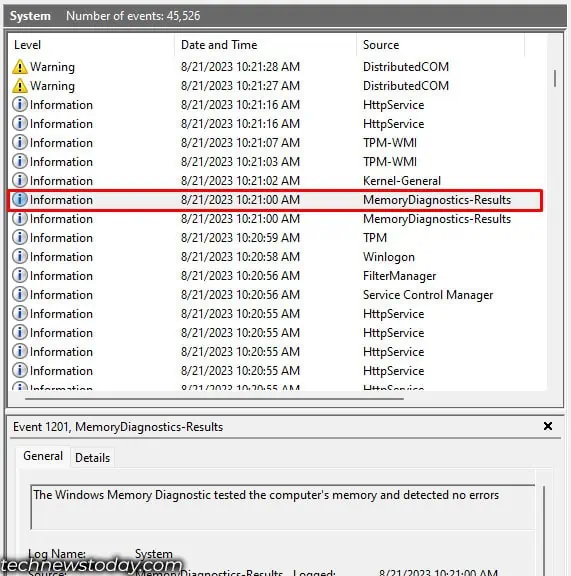Image resolution: width=571 pixels, height=576 pixels.
Task: Select the Kernel-General source cell
Action: 402,181
